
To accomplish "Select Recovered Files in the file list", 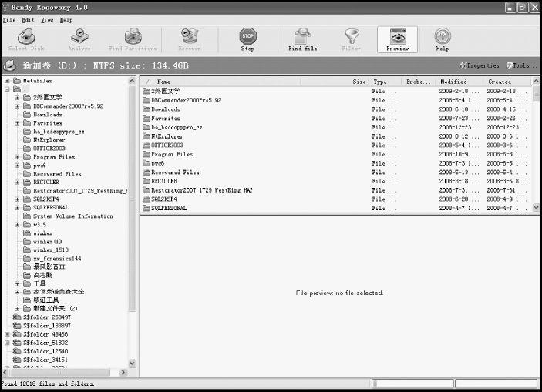I will (x=175, y=173).
